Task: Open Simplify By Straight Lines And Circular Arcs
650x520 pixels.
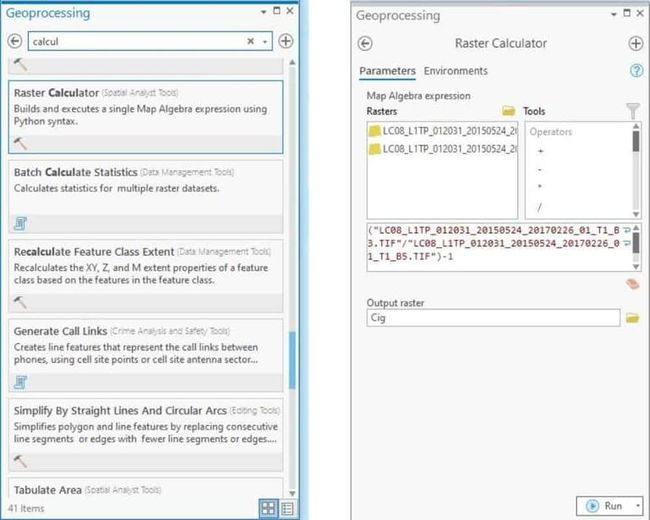Action: coord(146,435)
